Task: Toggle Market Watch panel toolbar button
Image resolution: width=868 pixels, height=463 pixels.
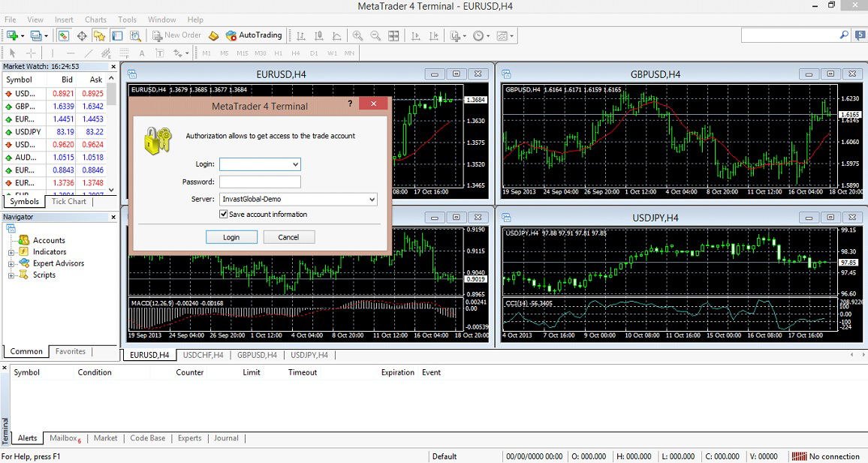Action: 64,35
